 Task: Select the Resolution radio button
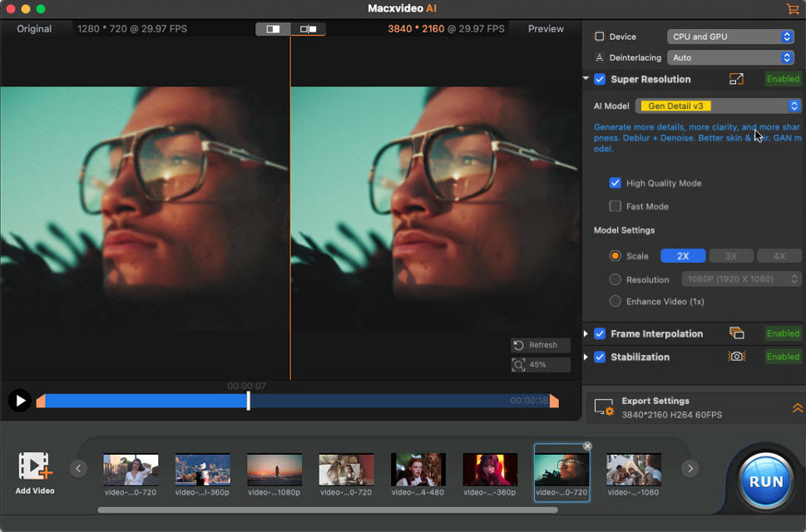[x=615, y=279]
